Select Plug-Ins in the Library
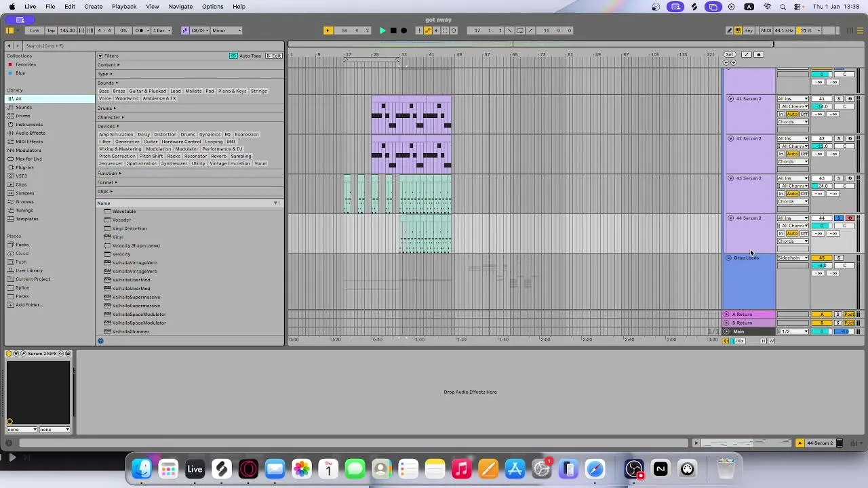 [24, 167]
